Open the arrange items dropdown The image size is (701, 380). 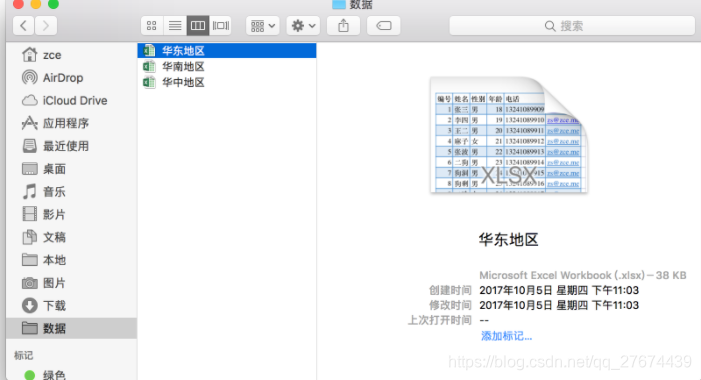[262, 25]
